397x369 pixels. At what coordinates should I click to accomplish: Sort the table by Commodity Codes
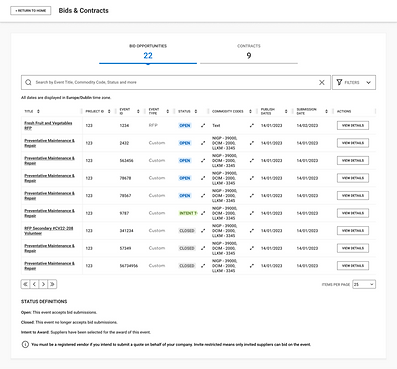coord(250,111)
